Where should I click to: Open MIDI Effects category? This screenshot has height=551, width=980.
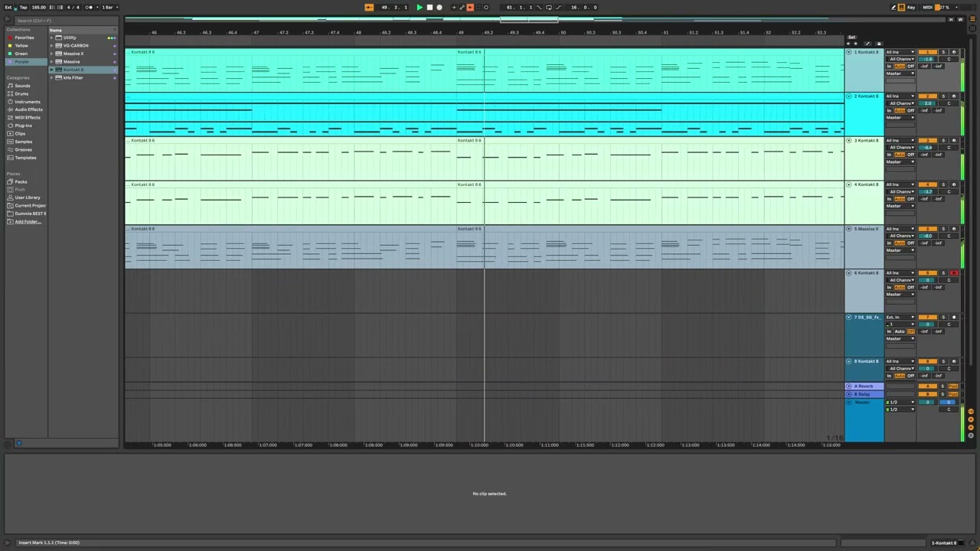tap(28, 117)
